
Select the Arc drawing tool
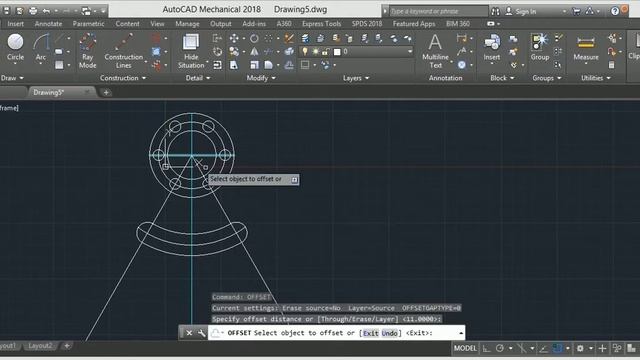click(x=41, y=48)
